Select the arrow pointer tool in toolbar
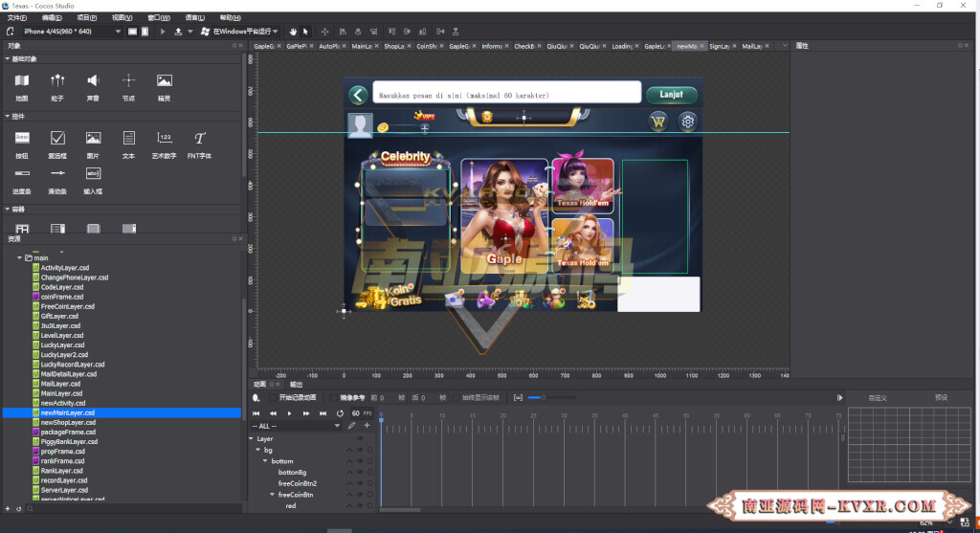The width and height of the screenshot is (980, 533). click(x=305, y=32)
